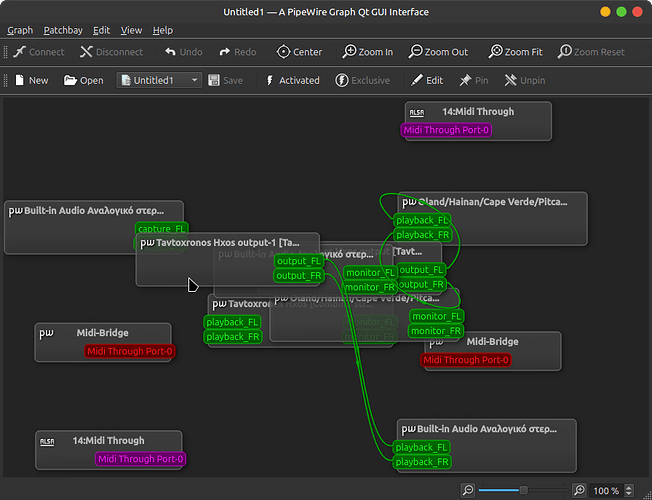Image resolution: width=652 pixels, height=500 pixels.
Task: Select output_FR port under Tavt... node
Action: click(421, 284)
